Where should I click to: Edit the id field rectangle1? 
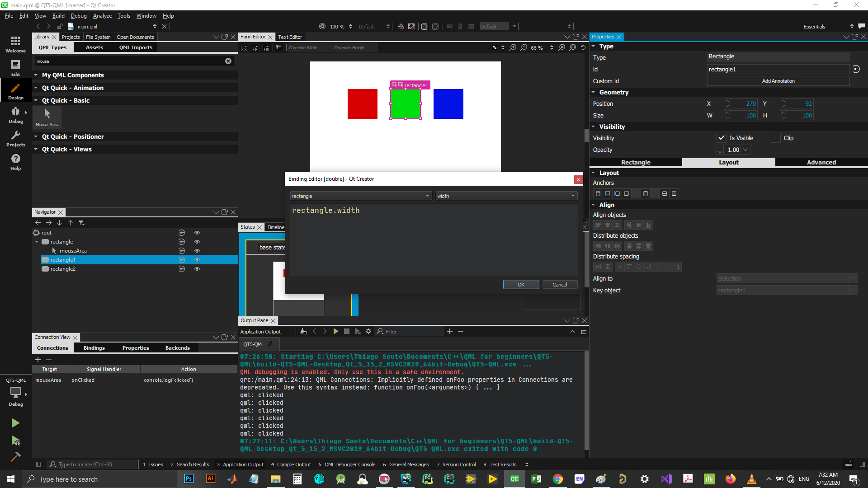(x=778, y=69)
